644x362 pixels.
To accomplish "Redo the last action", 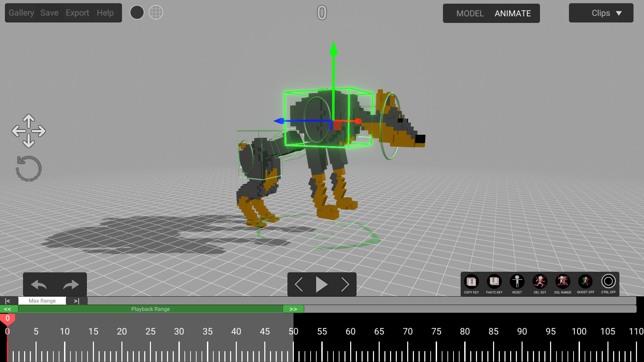I will coord(71,284).
